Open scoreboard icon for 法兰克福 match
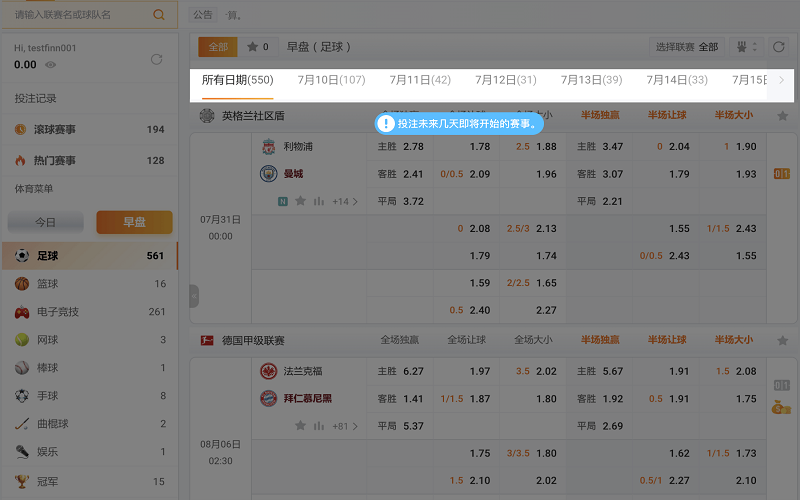 click(x=782, y=385)
